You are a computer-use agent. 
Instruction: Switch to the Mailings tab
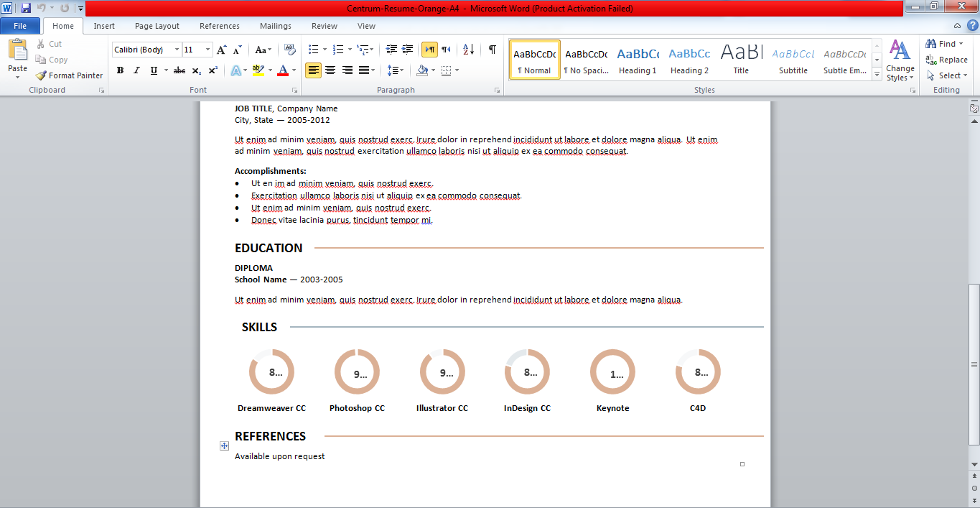pyautogui.click(x=276, y=26)
